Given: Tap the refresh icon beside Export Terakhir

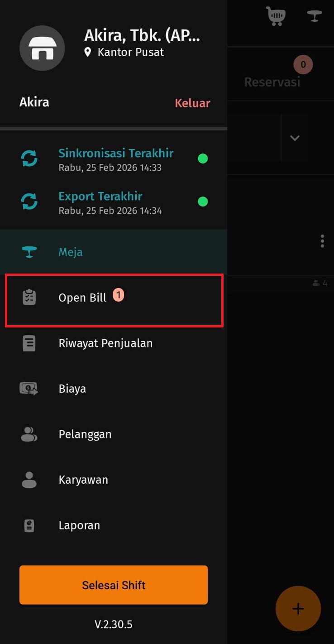Looking at the screenshot, I should [29, 202].
